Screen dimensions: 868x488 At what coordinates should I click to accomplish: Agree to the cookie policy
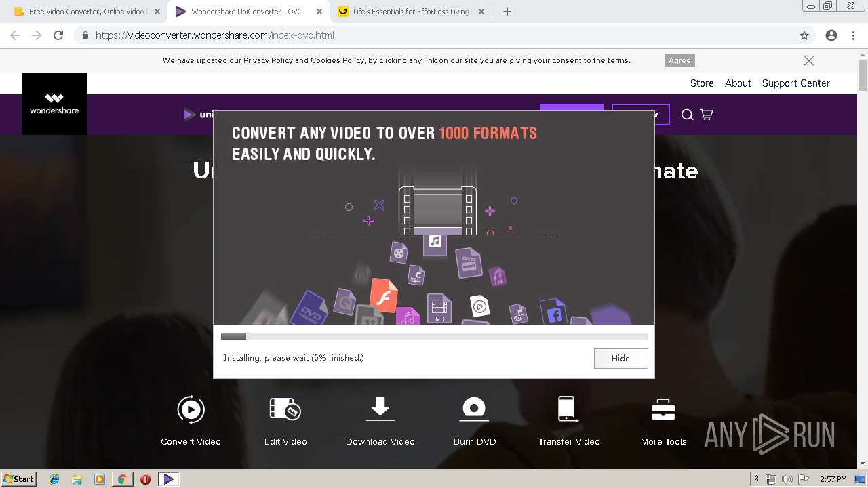pos(679,60)
